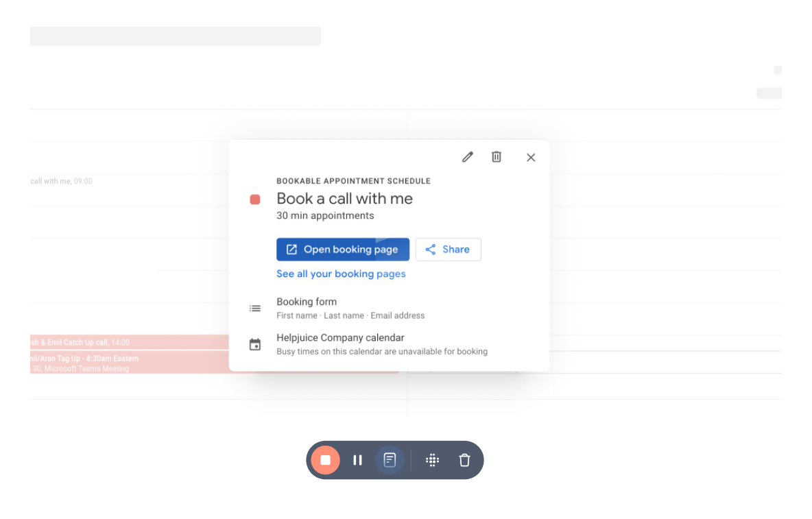Delete the appointment schedule using the popup trash icon
The height and width of the screenshot is (519, 812).
coord(497,157)
